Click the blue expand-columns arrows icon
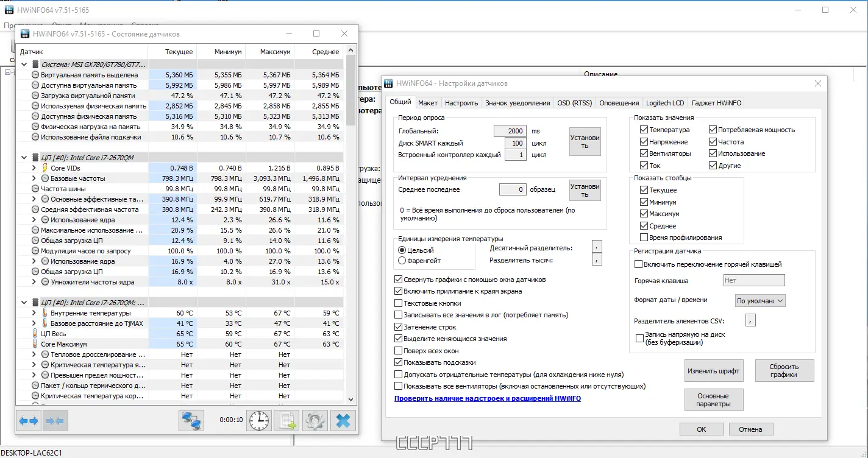 coord(29,420)
